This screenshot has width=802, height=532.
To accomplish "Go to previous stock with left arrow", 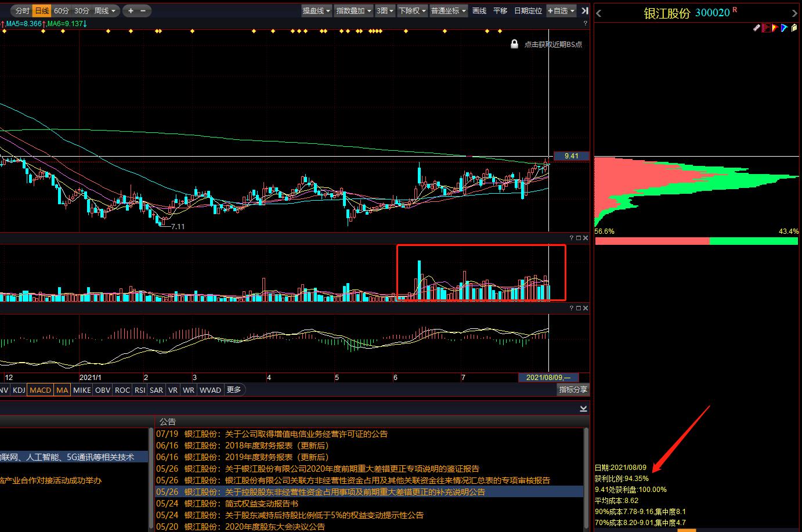I will pos(599,13).
